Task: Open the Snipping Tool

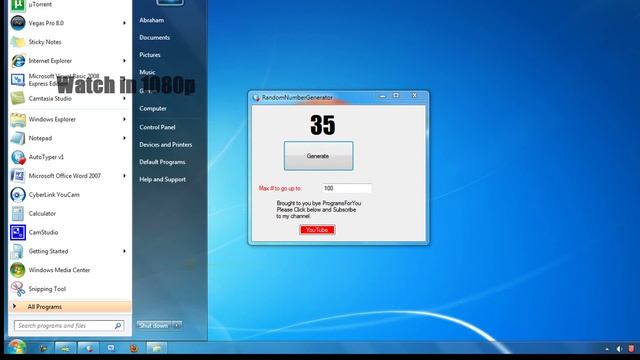Action: coord(69,289)
